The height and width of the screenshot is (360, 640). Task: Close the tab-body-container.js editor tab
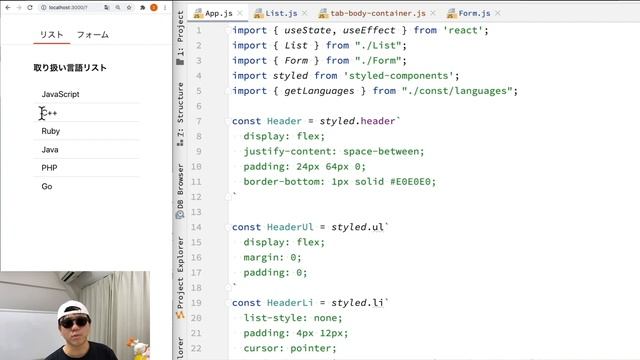pyautogui.click(x=433, y=13)
